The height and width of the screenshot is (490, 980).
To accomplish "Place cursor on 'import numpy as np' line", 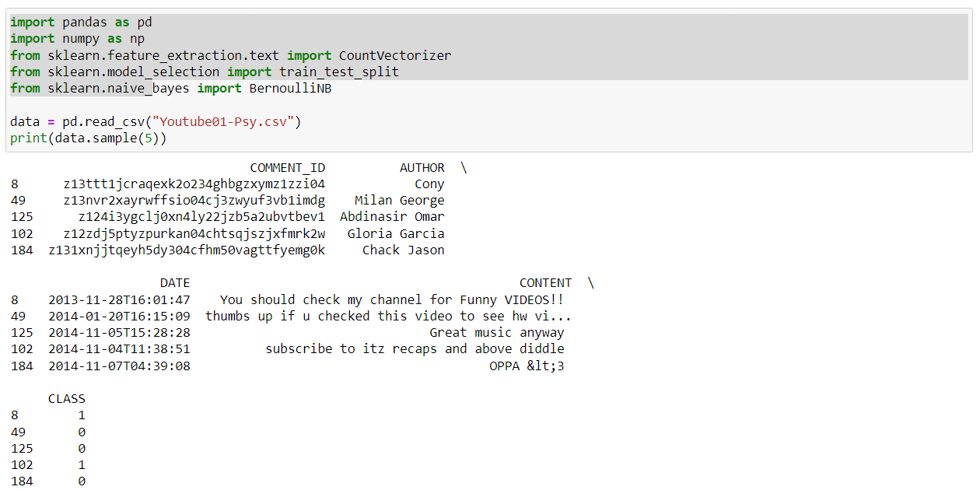I will [77, 39].
